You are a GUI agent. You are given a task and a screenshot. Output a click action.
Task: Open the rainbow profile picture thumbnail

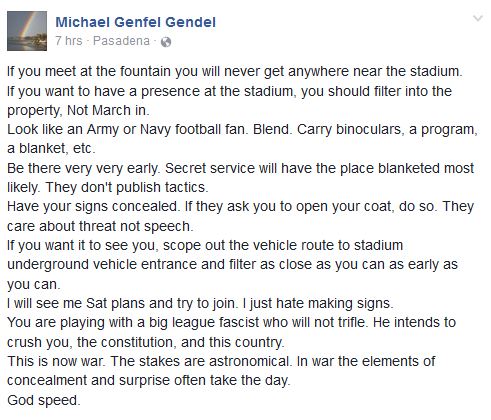click(27, 31)
